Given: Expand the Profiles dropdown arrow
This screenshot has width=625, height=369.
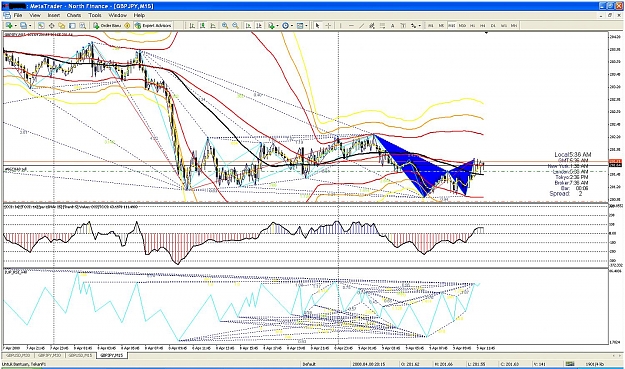Looking at the screenshot, I should [x=30, y=26].
